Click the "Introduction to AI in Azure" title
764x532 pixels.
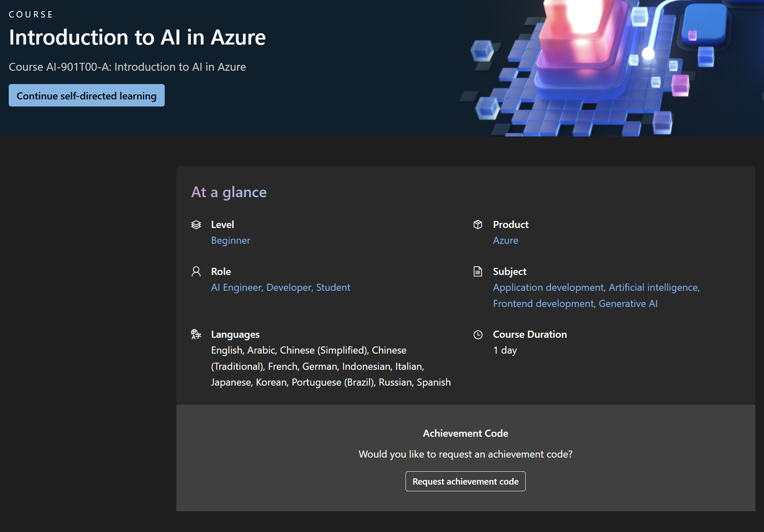[x=137, y=37]
